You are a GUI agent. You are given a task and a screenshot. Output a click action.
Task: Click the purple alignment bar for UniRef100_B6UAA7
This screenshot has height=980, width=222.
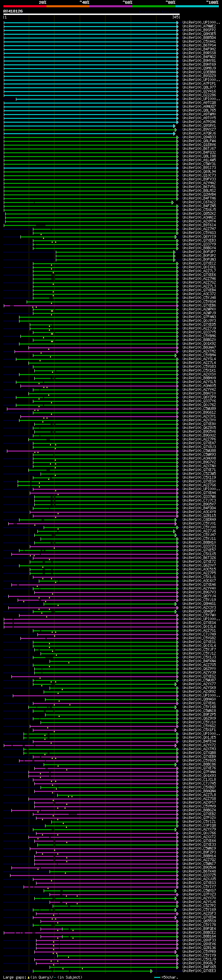coord(103,347)
